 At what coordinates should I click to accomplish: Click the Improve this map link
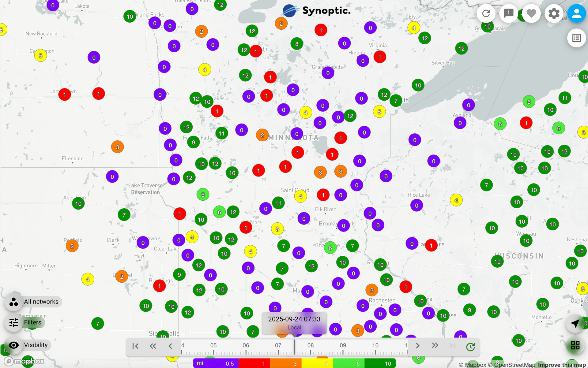tap(562, 365)
